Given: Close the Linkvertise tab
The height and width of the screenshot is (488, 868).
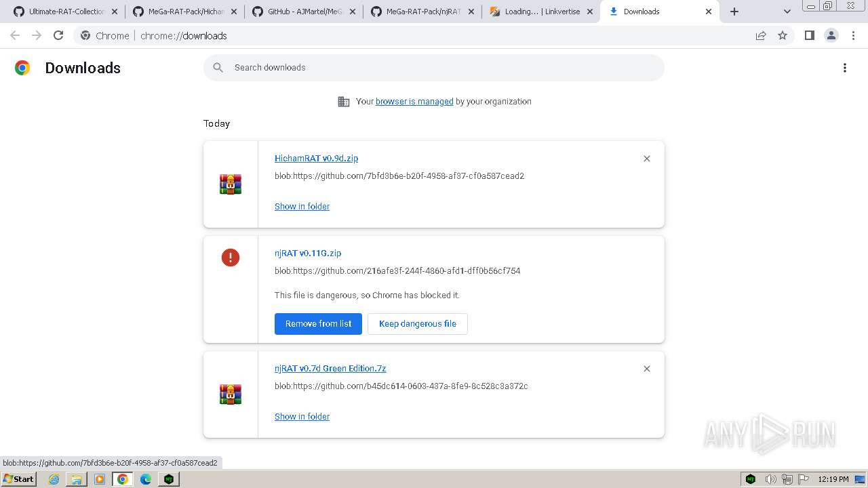Looking at the screenshot, I should pos(590,12).
